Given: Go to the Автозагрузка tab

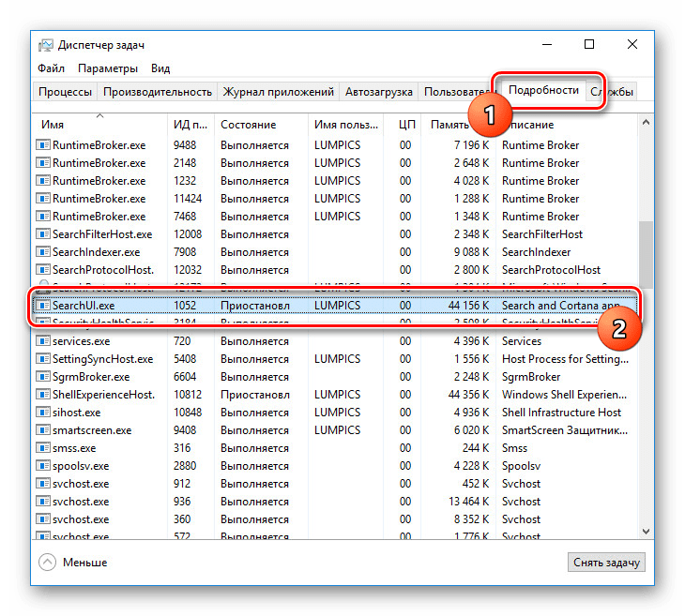Looking at the screenshot, I should [379, 92].
